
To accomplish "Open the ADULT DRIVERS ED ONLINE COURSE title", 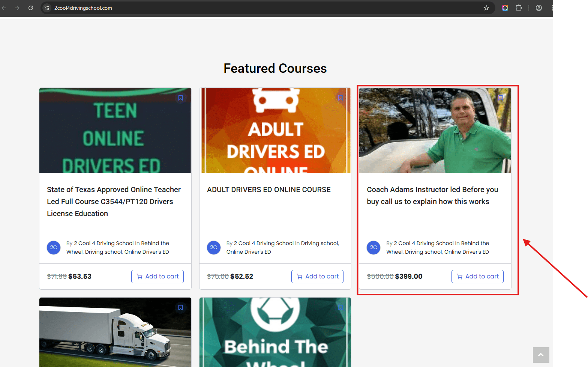I will [268, 190].
